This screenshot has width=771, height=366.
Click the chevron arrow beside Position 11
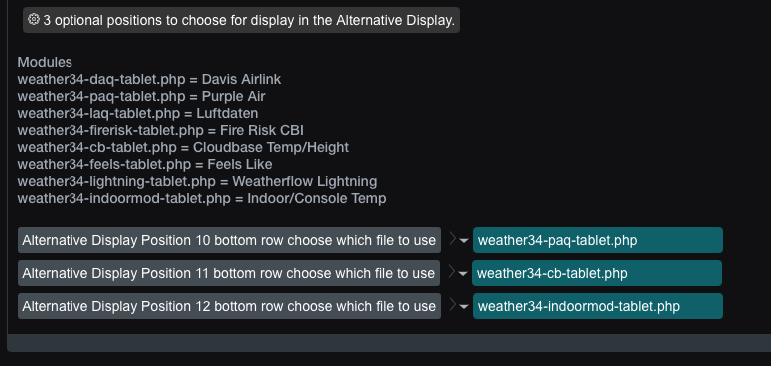[452, 272]
